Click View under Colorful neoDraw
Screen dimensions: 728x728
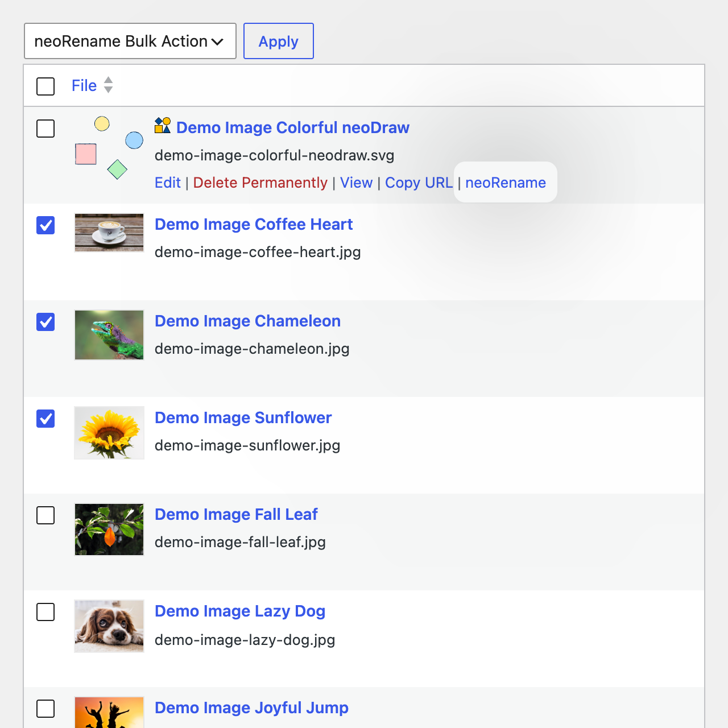tap(357, 183)
